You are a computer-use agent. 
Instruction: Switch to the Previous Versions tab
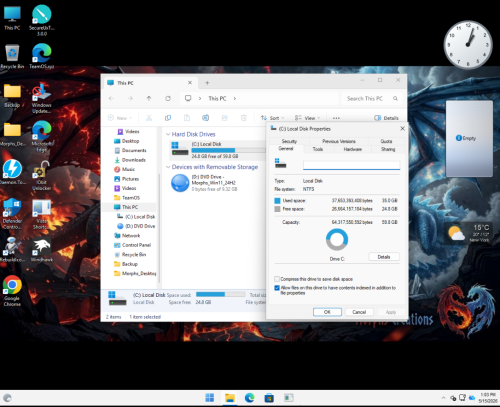pos(339,141)
